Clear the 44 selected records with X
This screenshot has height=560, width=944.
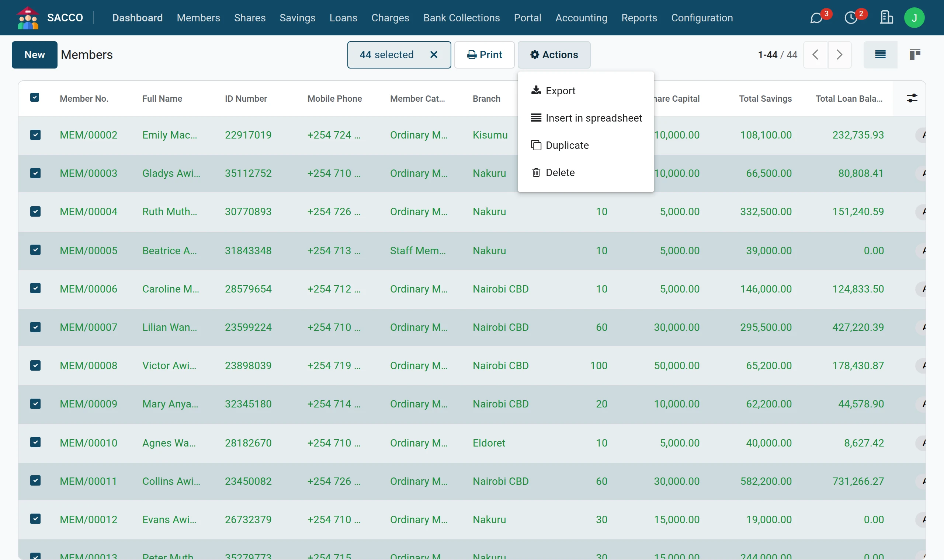coord(434,55)
